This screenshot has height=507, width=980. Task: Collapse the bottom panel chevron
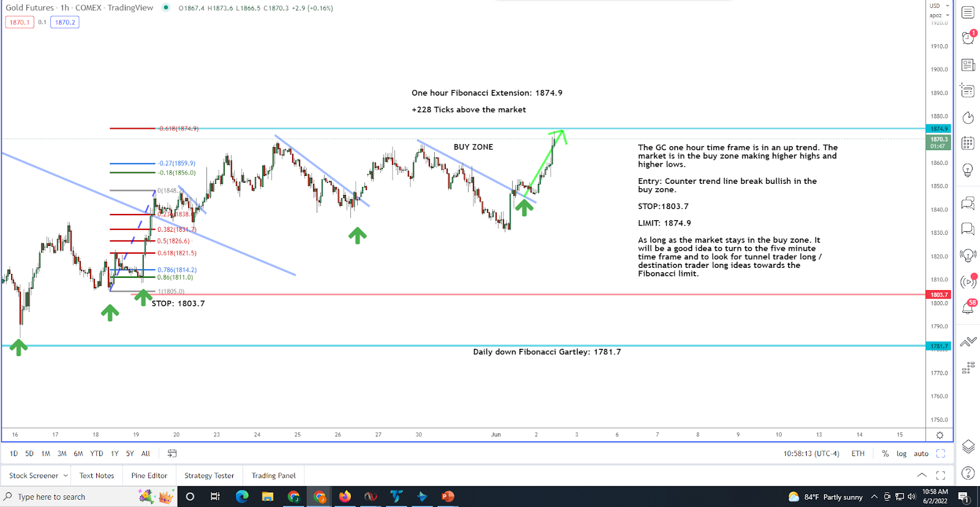point(922,475)
